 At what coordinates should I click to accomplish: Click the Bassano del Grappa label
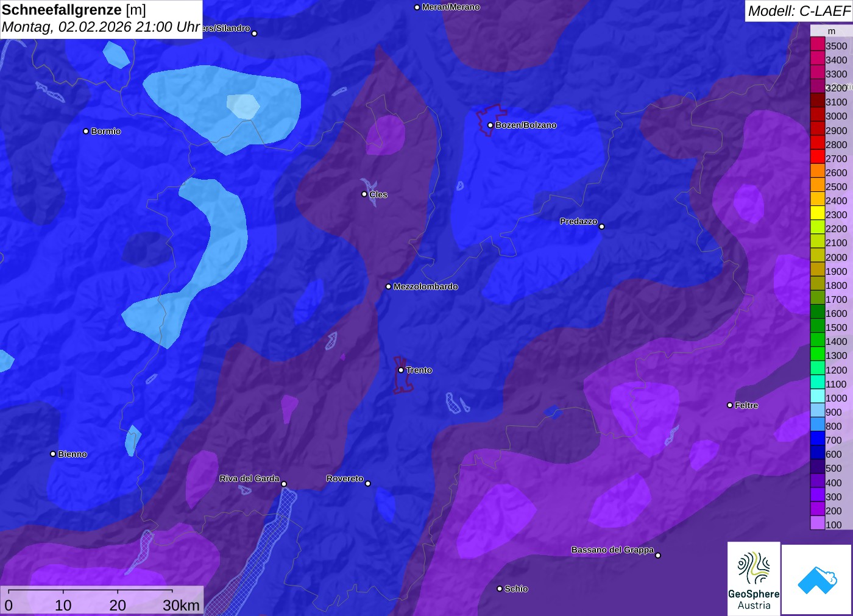click(x=612, y=550)
